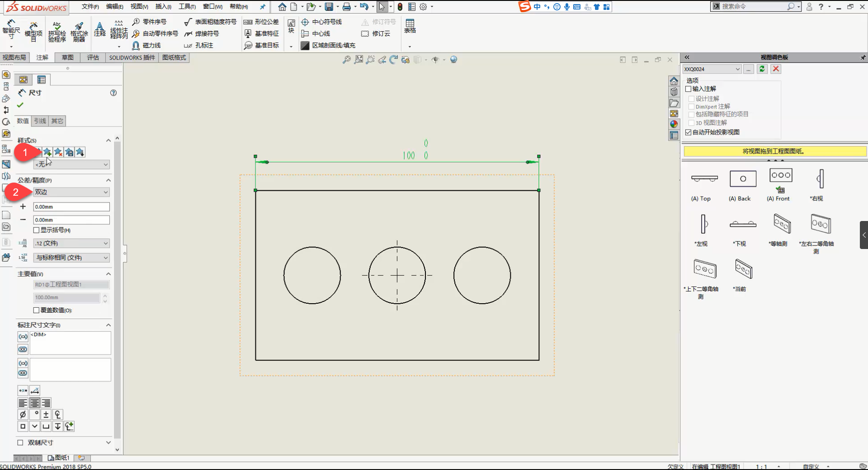Open the style dropdown showing <无>
Image resolution: width=868 pixels, height=470 pixels.
pyautogui.click(x=71, y=164)
